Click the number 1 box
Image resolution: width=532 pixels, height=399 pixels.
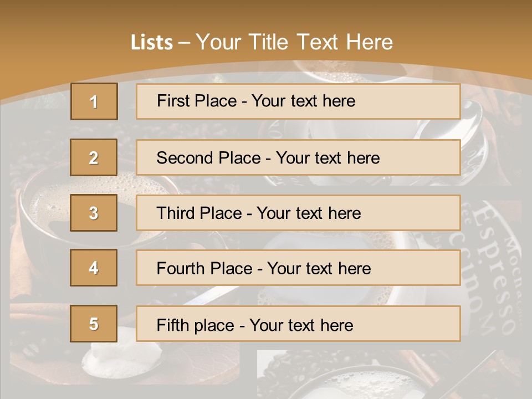94,101
